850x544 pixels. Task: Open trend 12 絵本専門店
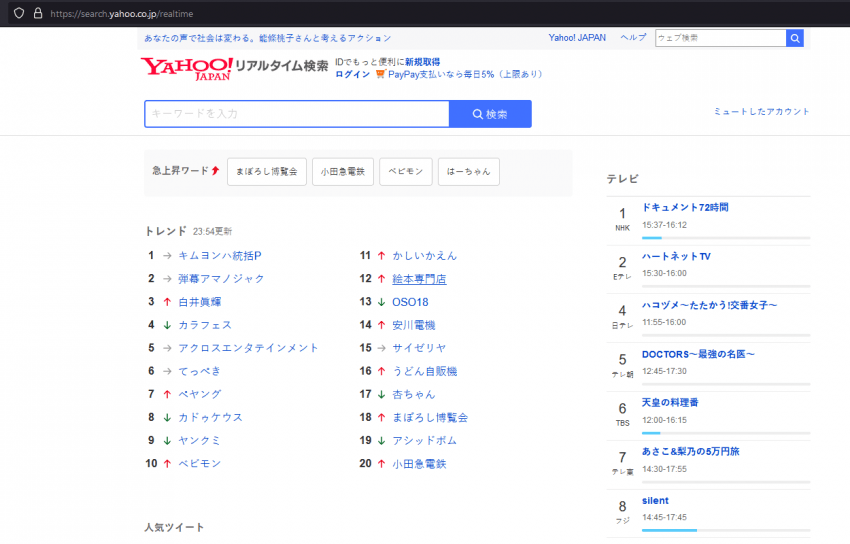point(419,279)
